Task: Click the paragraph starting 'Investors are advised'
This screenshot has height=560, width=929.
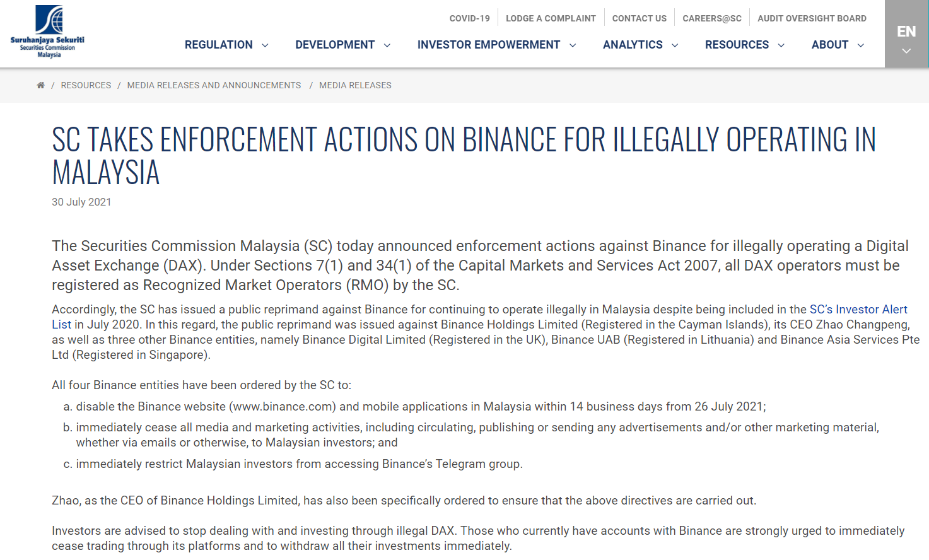Action: (478, 539)
